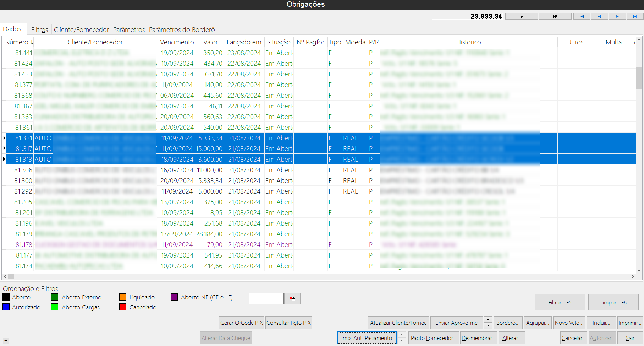Click Consultar Pgto PIX button
This screenshot has width=644, height=346.
pyautogui.click(x=288, y=323)
